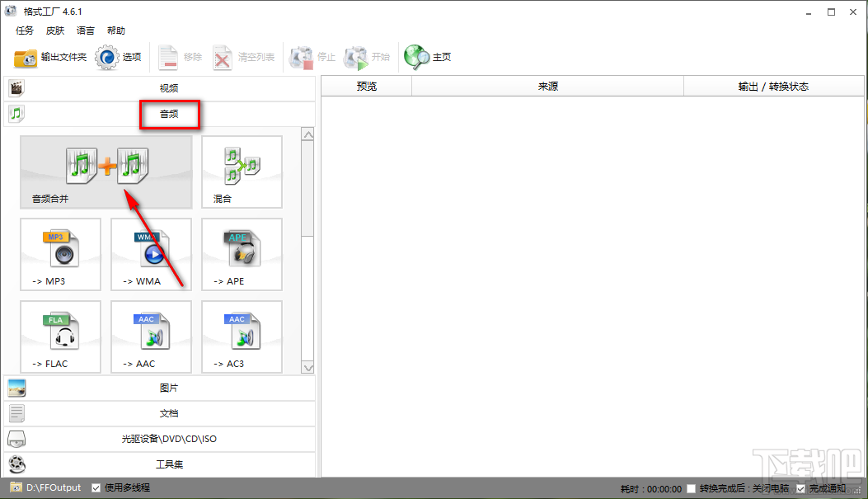
Task: Click the document category page icon
Action: [16, 414]
